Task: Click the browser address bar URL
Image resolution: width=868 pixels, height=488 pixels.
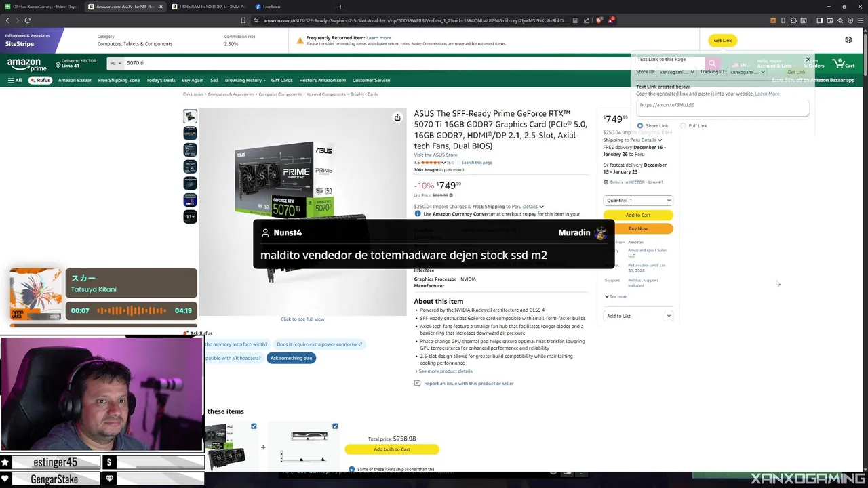Action: coord(414,20)
